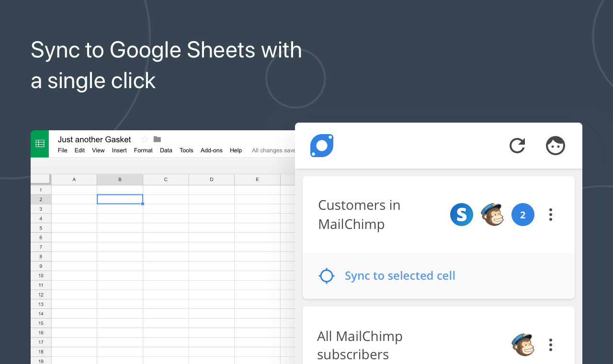The image size is (613, 364).
Task: Click the Customers in MailChimp card title
Action: (359, 215)
